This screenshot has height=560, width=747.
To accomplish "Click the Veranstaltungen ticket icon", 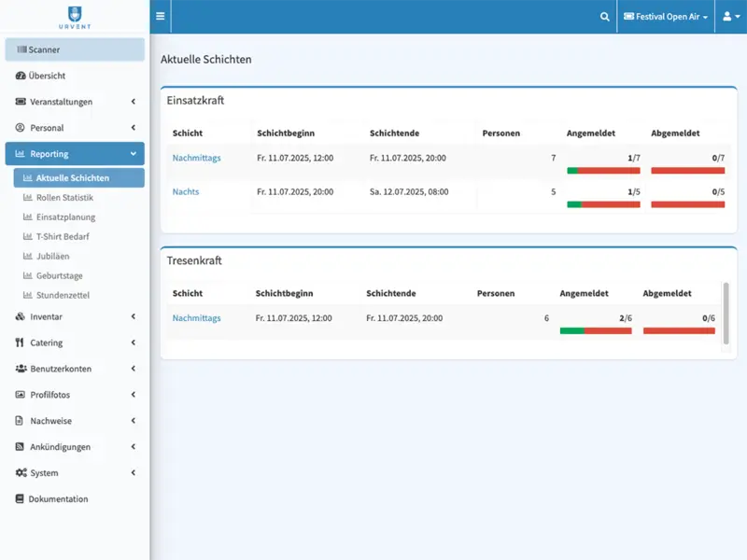I will coord(21,102).
